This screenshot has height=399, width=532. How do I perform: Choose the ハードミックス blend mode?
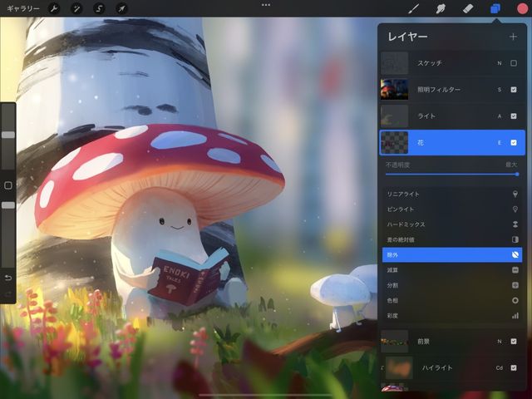(452, 224)
